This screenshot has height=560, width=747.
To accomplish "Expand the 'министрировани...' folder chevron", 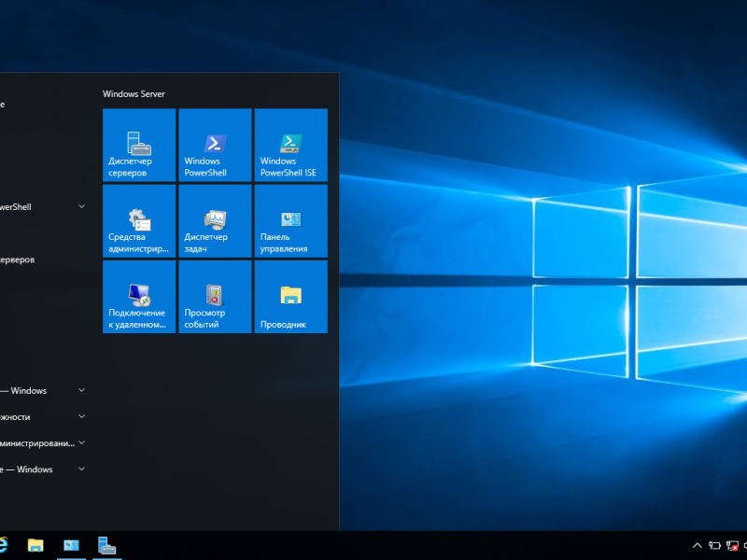I will 81,442.
